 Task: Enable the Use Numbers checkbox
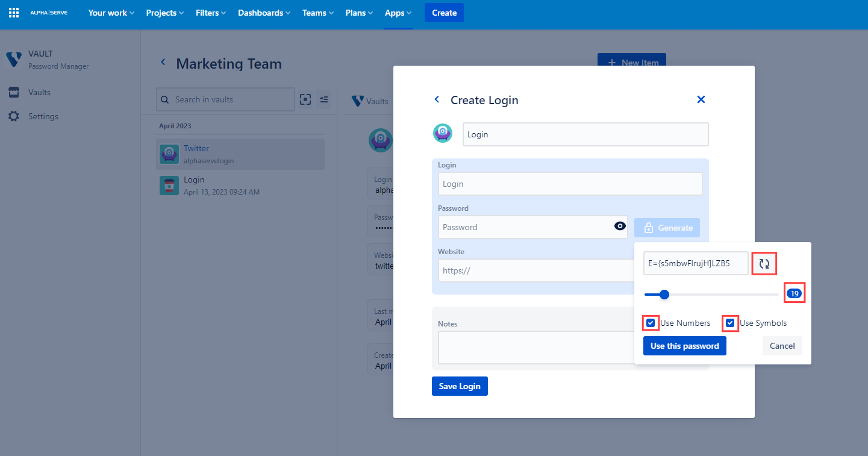point(651,323)
